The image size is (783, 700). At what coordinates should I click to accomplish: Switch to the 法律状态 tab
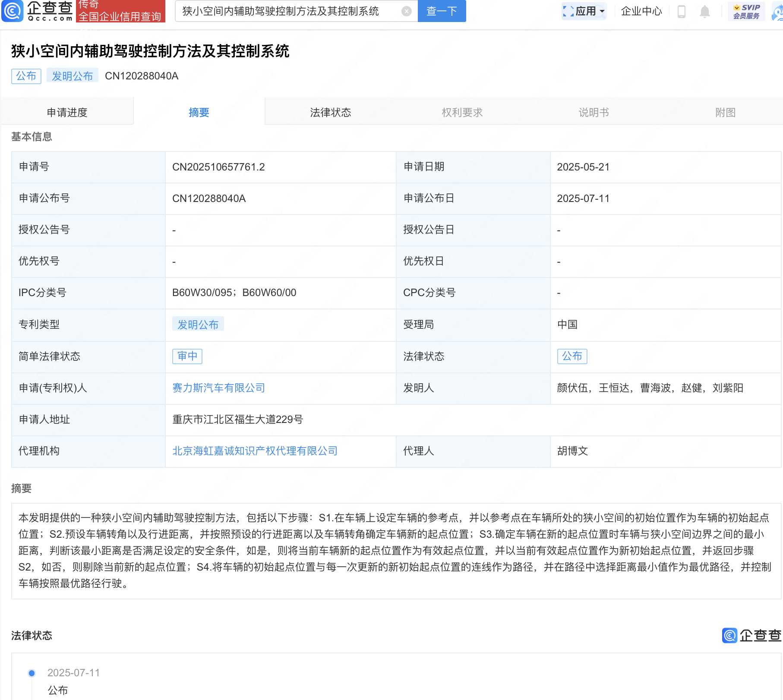[x=330, y=112]
